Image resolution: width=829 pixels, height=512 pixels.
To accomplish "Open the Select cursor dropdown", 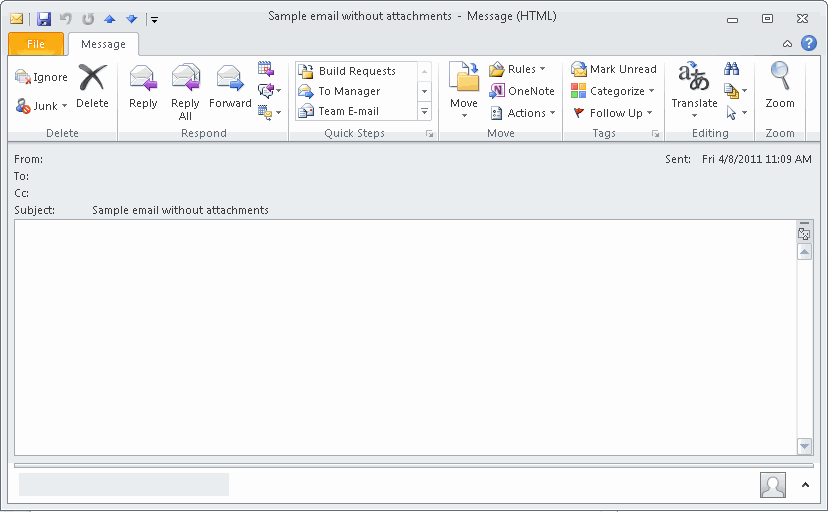I will pyautogui.click(x=735, y=113).
